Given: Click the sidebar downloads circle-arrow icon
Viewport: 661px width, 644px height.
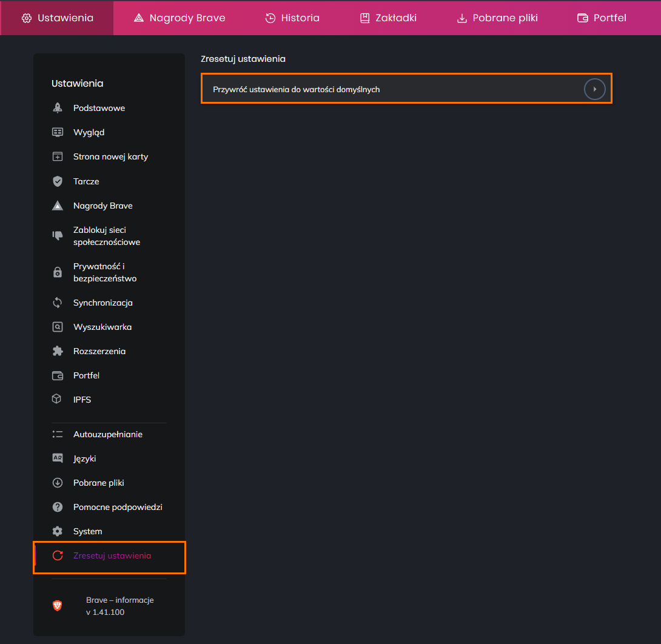Looking at the screenshot, I should tap(58, 483).
